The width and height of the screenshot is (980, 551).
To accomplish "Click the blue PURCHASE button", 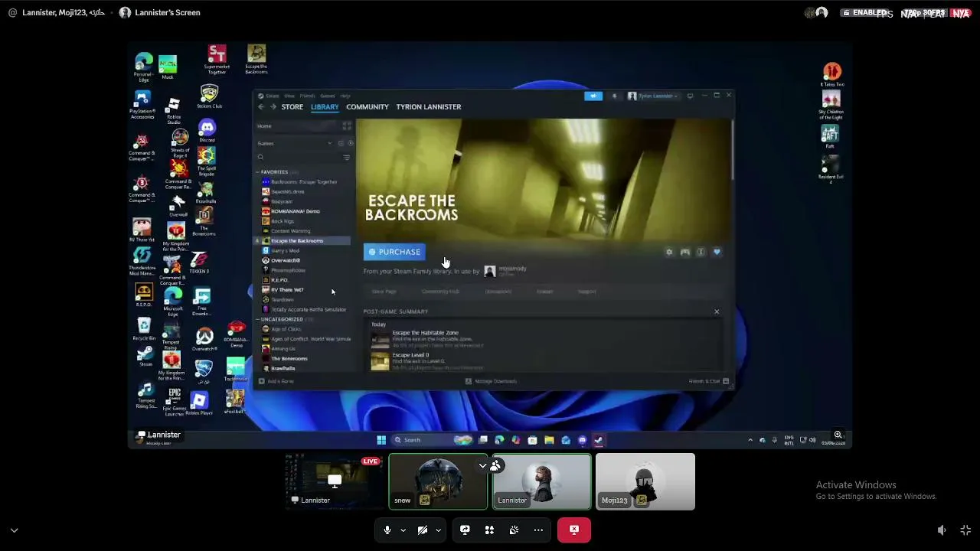I will (394, 252).
